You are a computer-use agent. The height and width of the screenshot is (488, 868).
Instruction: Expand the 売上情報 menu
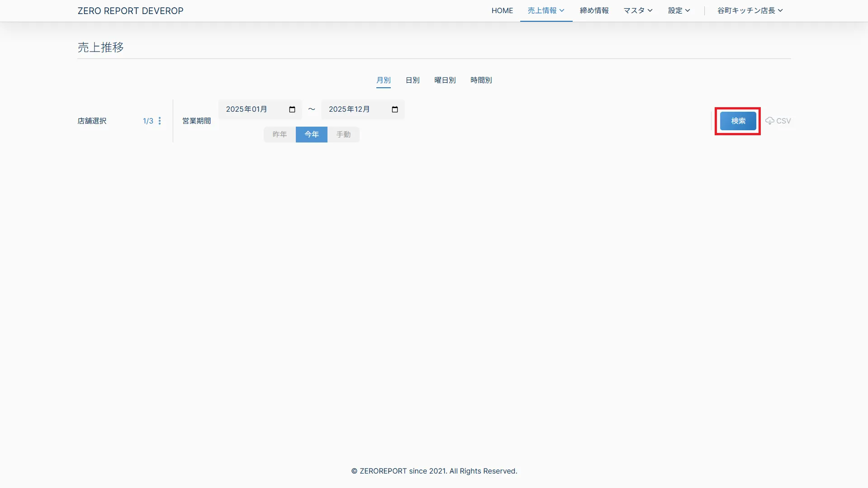click(x=546, y=10)
